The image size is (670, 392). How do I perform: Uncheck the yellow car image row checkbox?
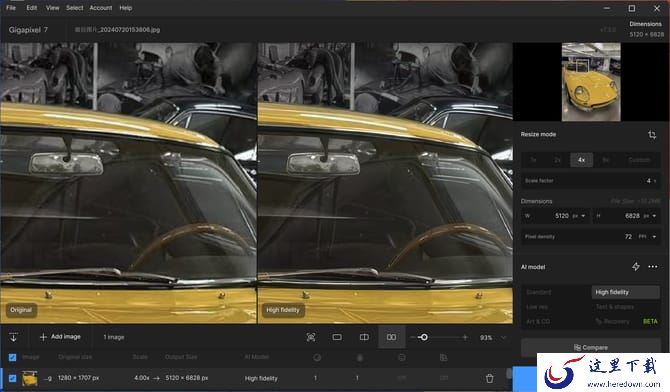tap(12, 378)
